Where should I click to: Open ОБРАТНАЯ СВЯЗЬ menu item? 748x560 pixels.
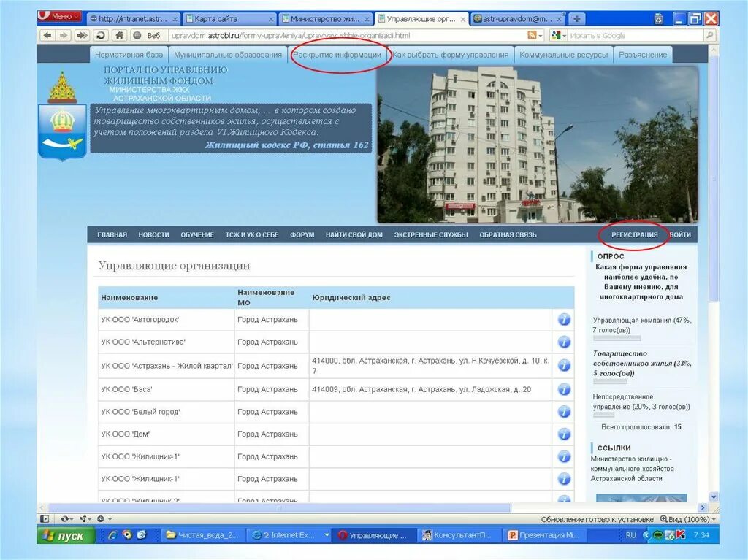tap(508, 234)
